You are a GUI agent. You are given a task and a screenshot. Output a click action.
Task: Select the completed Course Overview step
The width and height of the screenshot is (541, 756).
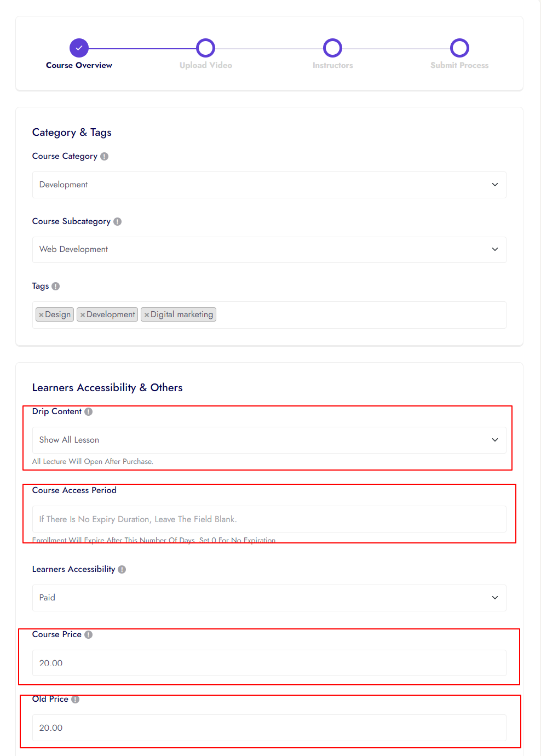tap(79, 48)
